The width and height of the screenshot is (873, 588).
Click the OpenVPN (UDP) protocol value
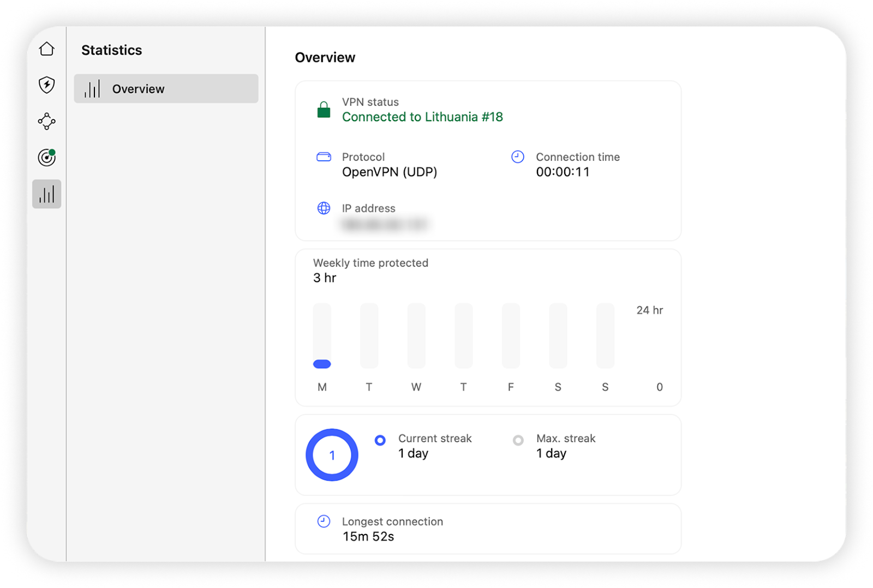390,172
